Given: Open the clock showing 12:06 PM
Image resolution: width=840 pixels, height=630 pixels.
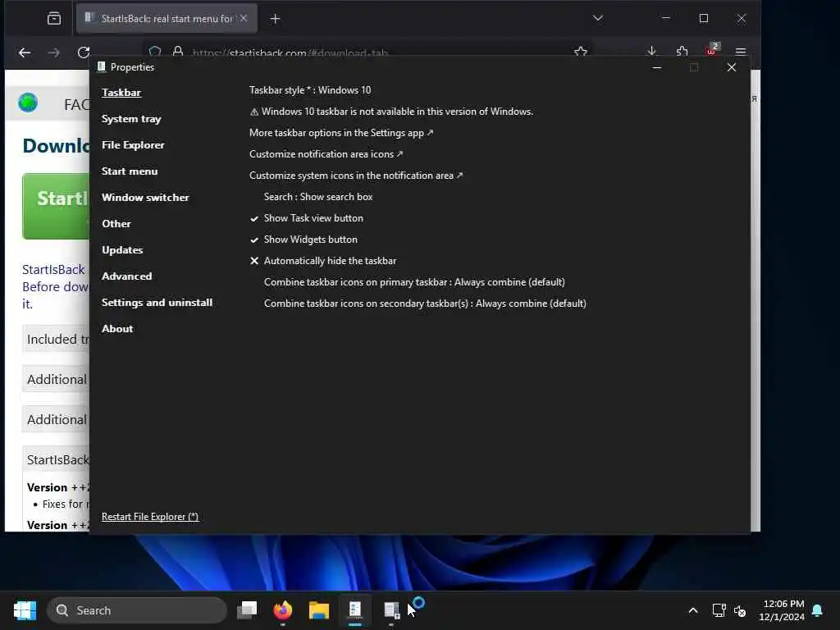Looking at the screenshot, I should coord(782,610).
